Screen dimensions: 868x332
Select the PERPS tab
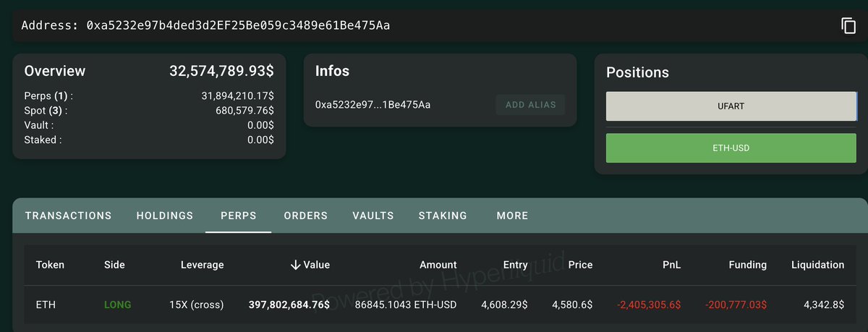[x=239, y=216]
